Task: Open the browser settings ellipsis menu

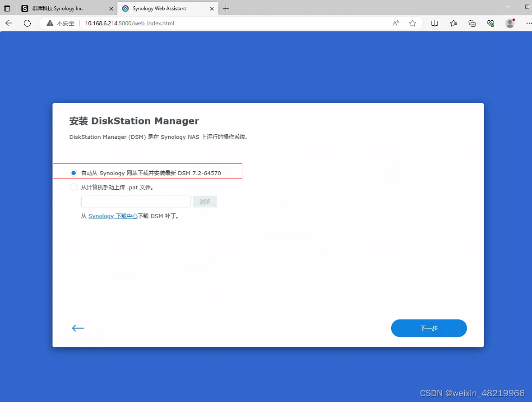Action: (x=528, y=23)
